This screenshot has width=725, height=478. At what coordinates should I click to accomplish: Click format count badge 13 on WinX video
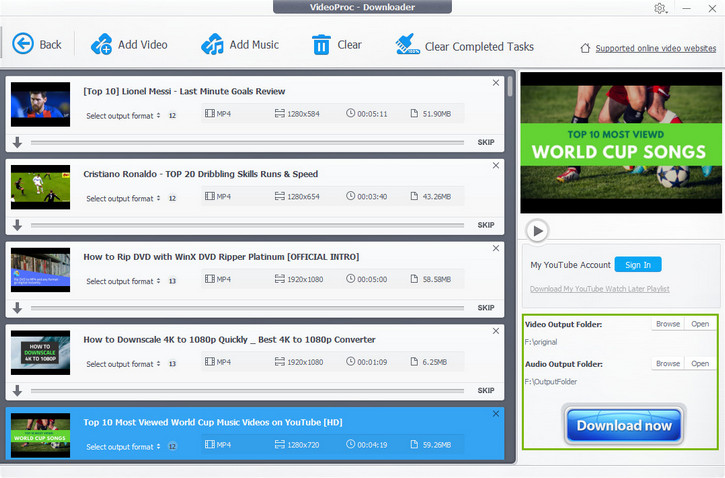172,281
